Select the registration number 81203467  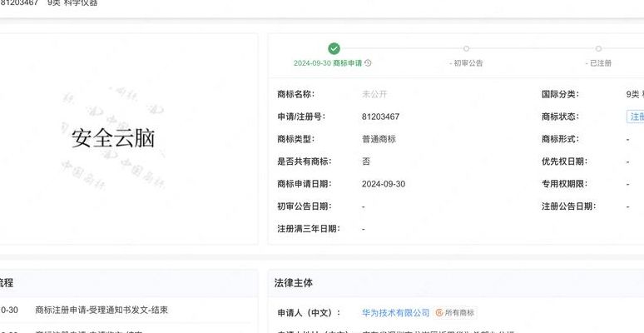coord(380,117)
